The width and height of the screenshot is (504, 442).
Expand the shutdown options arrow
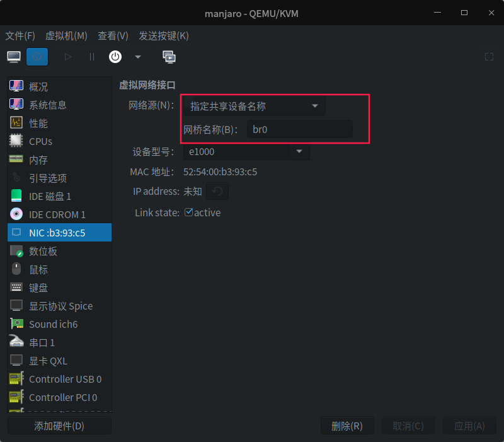138,57
